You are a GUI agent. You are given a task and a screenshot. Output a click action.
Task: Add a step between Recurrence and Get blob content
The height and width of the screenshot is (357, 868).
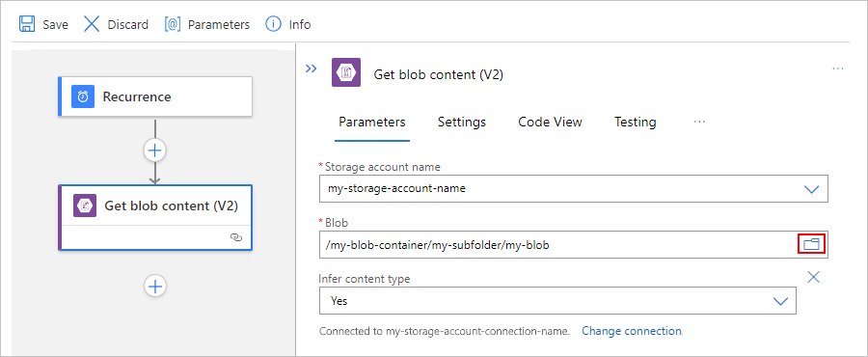pos(155,150)
